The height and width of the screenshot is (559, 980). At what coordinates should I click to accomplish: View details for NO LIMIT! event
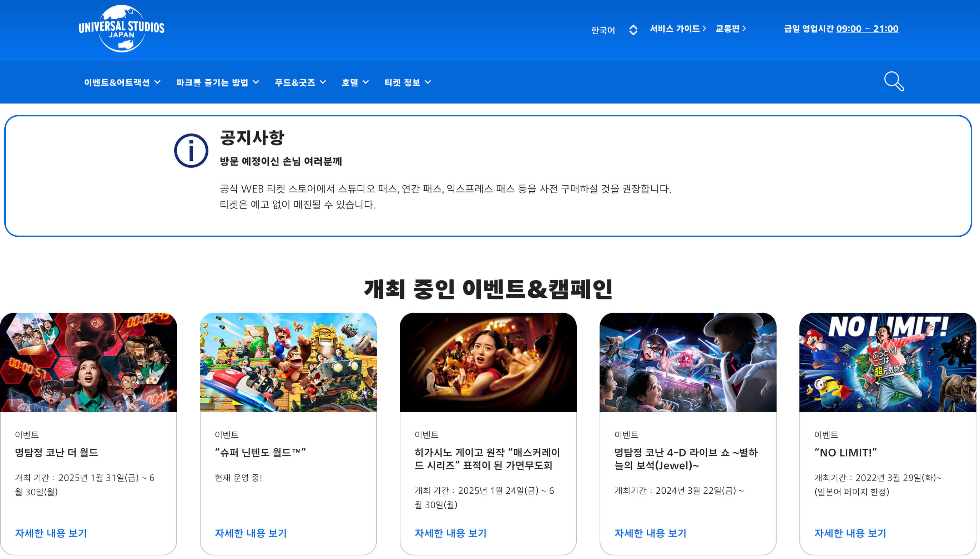click(850, 533)
